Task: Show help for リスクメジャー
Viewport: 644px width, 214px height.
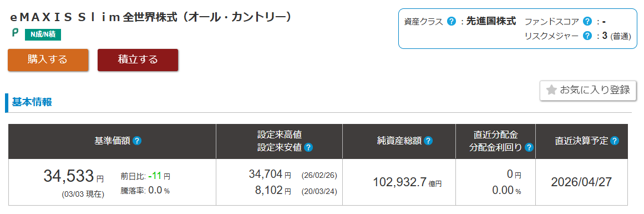Action: coord(587,36)
